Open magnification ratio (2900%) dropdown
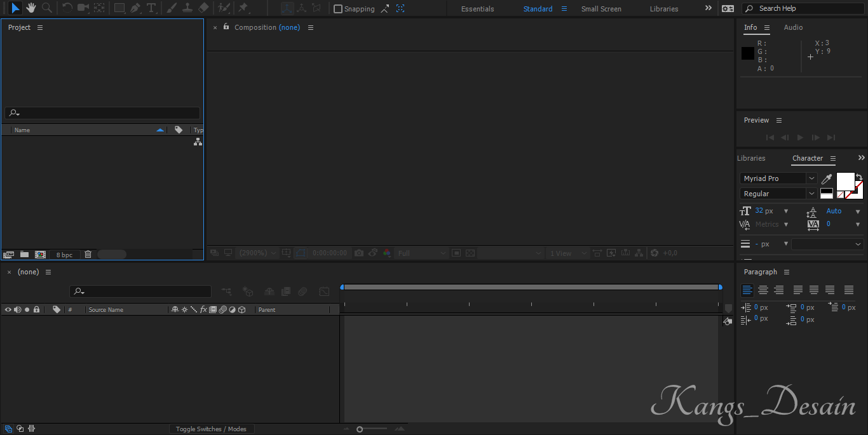Viewport: 868px width, 435px height. (257, 253)
